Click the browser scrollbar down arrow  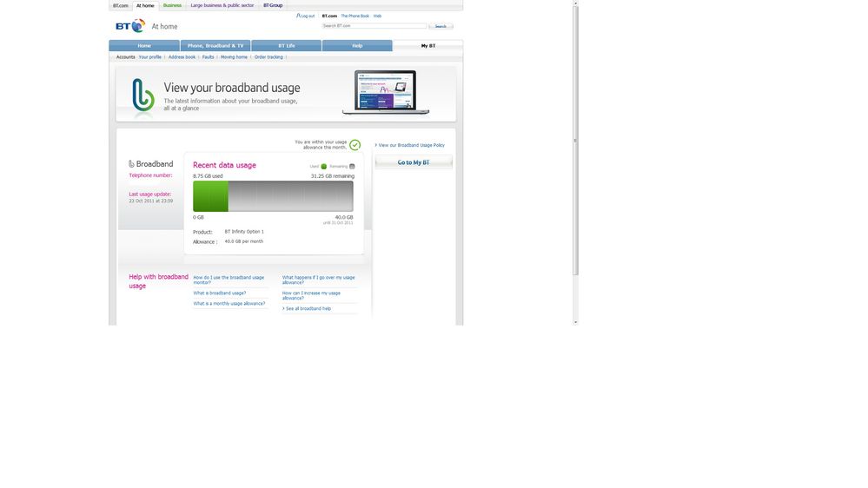coord(575,322)
